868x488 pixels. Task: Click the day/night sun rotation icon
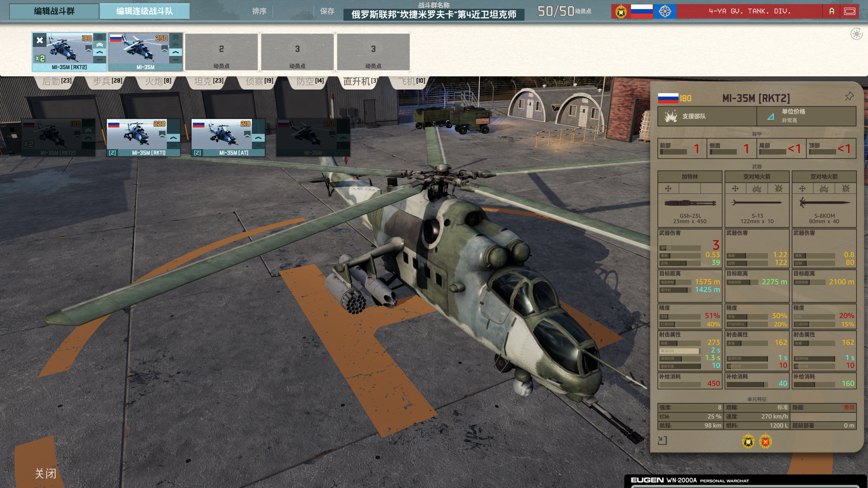click(856, 34)
